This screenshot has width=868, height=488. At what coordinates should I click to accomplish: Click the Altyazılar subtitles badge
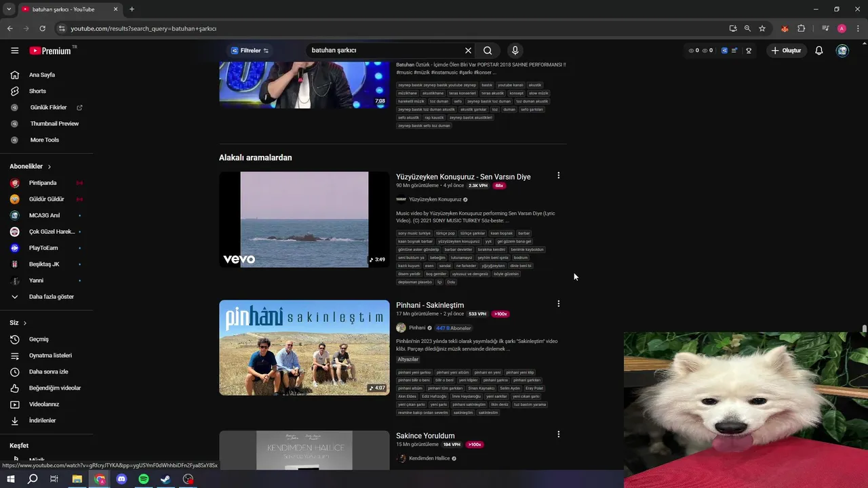coord(408,359)
